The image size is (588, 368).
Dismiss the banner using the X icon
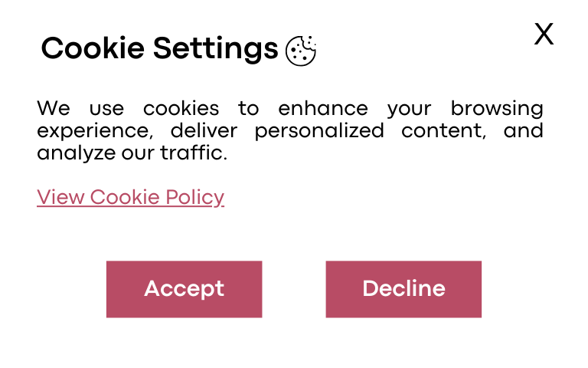click(544, 34)
